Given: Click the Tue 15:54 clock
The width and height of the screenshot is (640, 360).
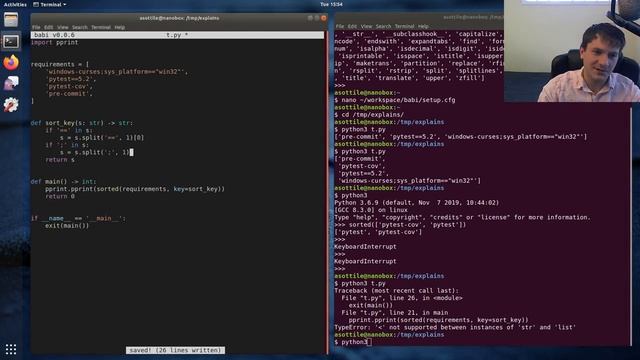Looking at the screenshot, I should coord(331,4).
